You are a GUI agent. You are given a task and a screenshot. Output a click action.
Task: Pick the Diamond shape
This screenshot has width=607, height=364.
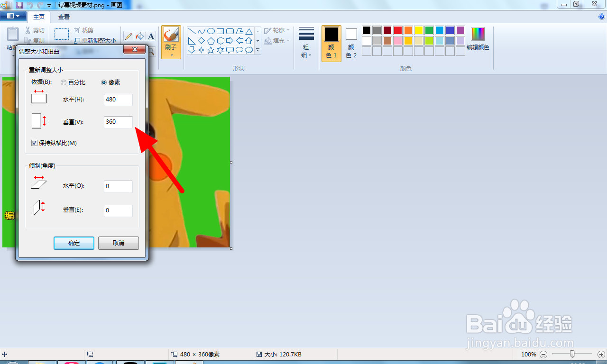202,41
